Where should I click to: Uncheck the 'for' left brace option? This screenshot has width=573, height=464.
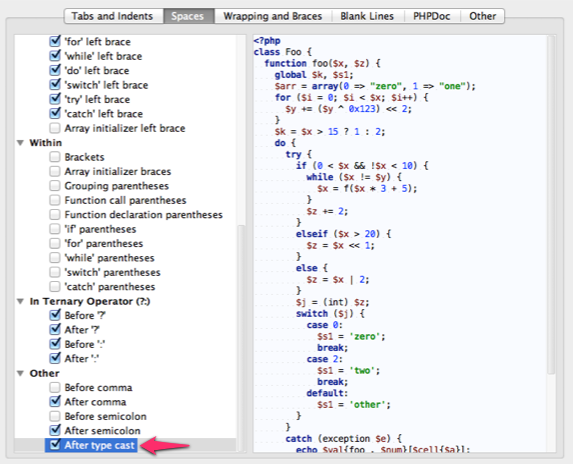[x=55, y=41]
